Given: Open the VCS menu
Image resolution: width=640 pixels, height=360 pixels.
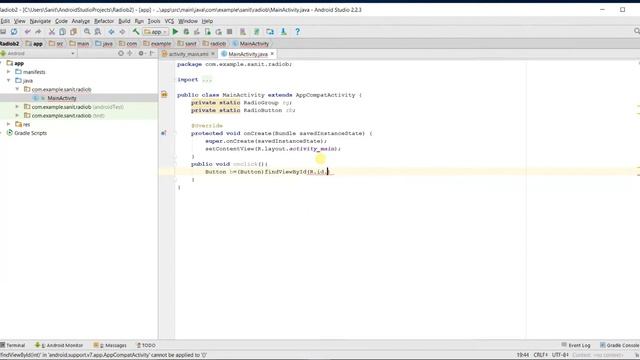Looking at the screenshot, I should click(169, 21).
